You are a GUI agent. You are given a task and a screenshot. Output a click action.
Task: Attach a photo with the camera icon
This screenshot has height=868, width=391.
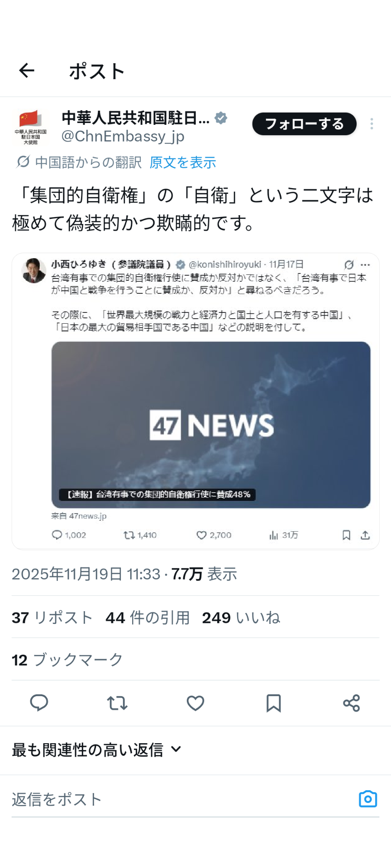(368, 799)
